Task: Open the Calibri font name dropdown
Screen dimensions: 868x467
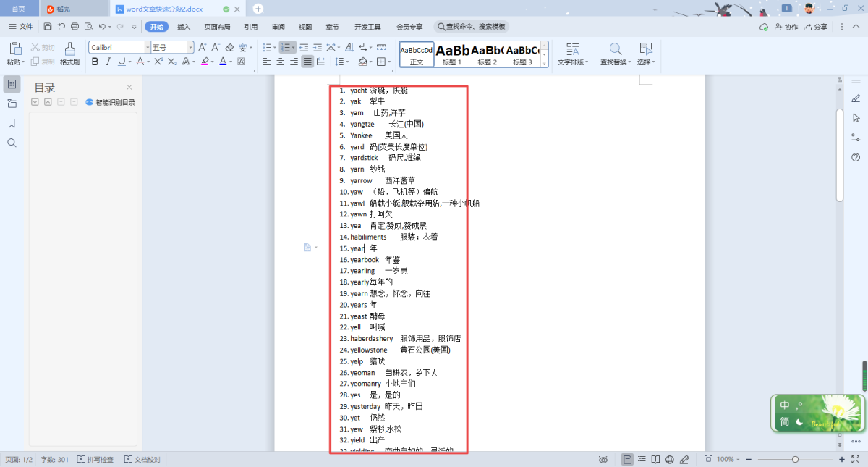Action: pos(147,47)
